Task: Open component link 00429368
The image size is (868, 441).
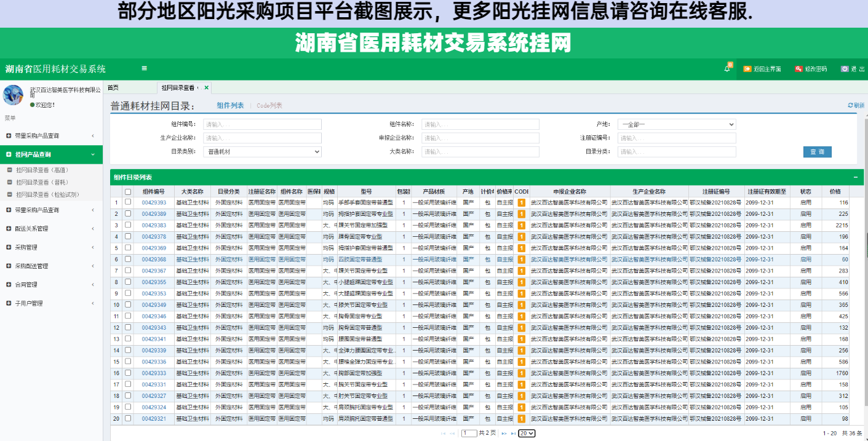Action: (x=154, y=260)
